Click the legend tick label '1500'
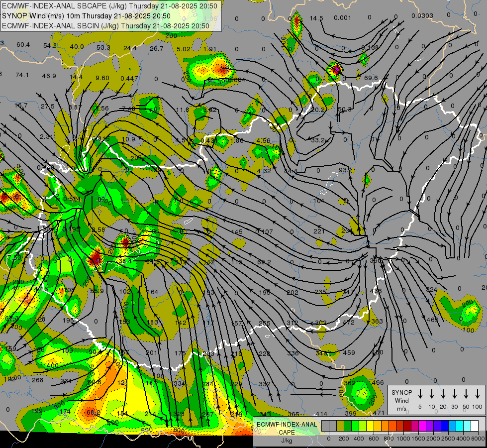Screen dimensions: 487x448 click(418, 439)
